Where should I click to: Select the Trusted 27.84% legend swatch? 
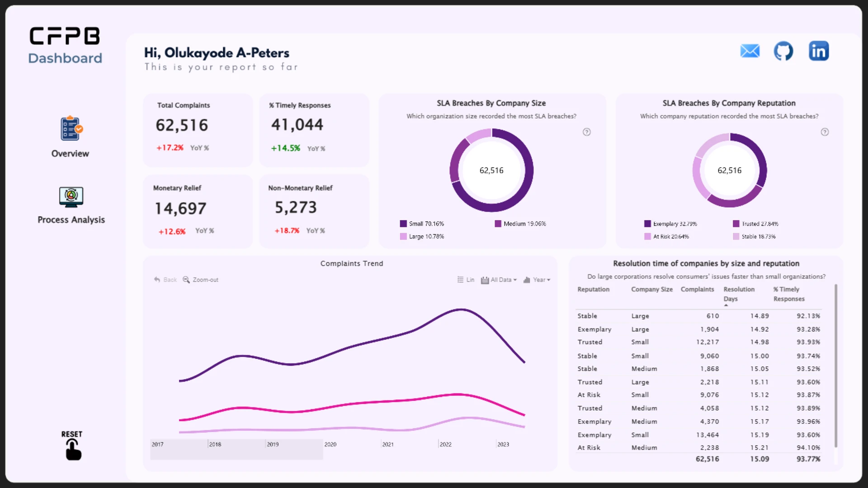736,224
